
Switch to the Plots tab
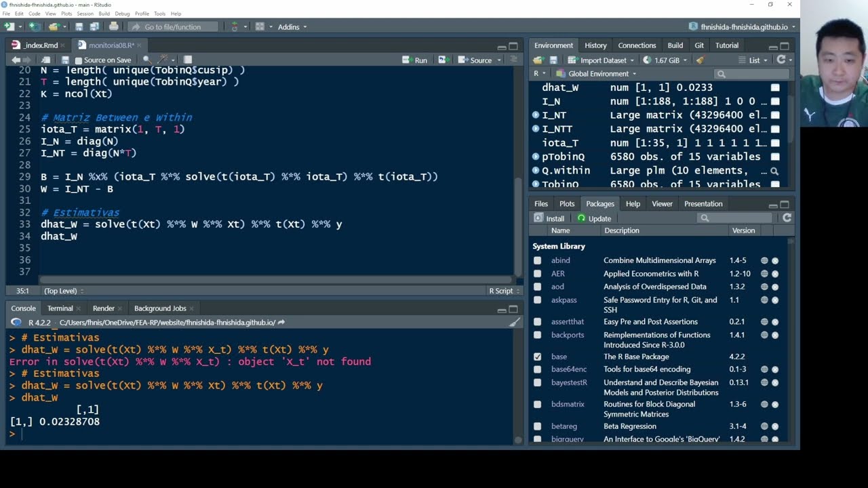point(567,204)
